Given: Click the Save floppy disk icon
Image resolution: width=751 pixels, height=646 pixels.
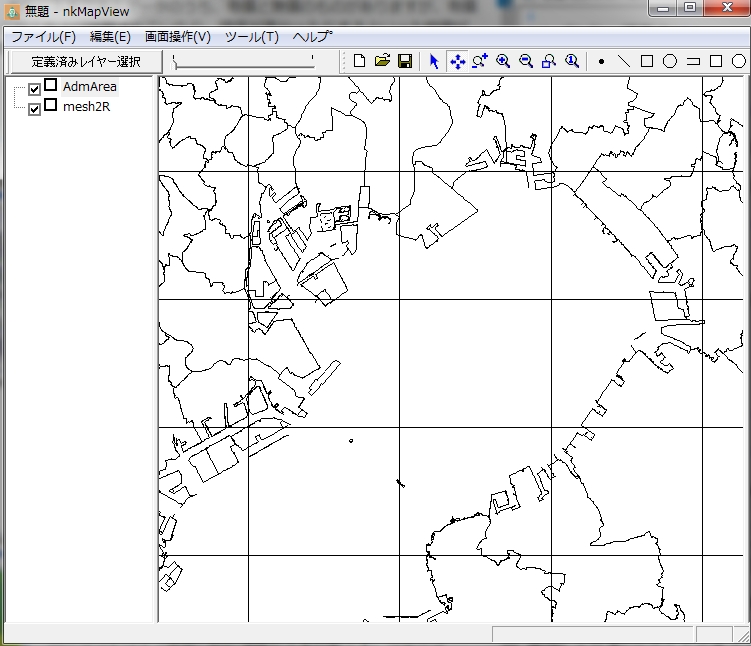Looking at the screenshot, I should pyautogui.click(x=405, y=61).
